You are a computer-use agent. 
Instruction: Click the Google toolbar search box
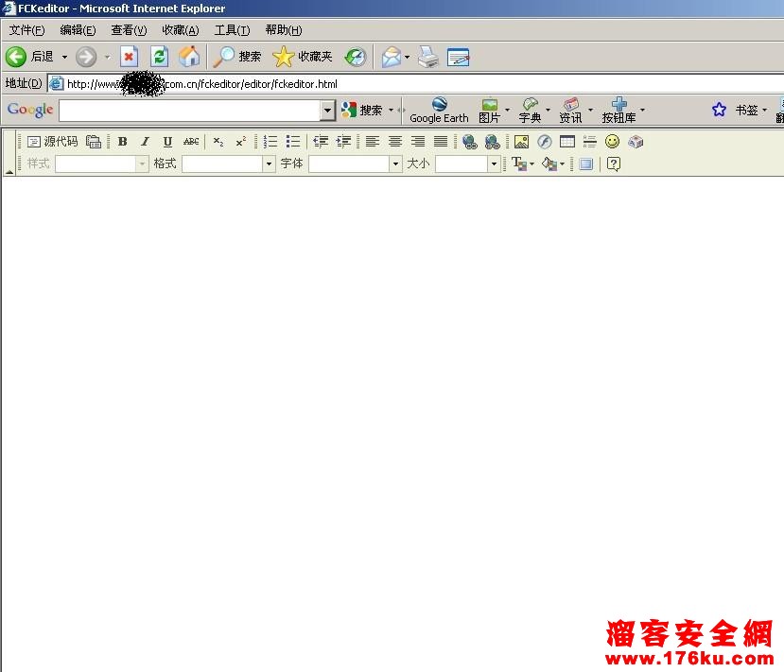coord(190,111)
